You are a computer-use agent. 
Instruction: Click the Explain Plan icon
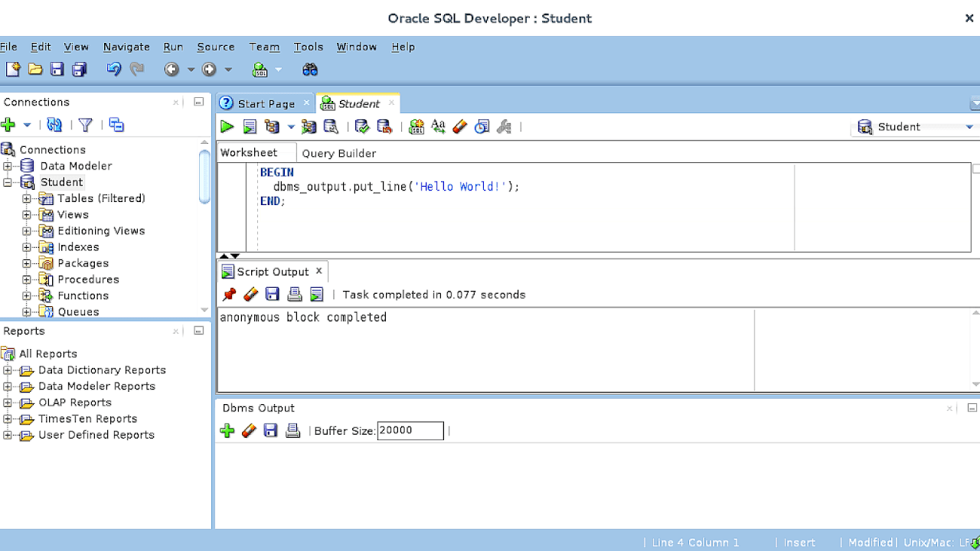pos(272,127)
